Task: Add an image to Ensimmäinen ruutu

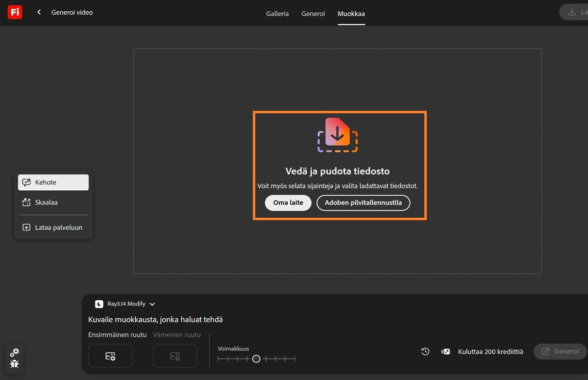Action: tap(110, 356)
